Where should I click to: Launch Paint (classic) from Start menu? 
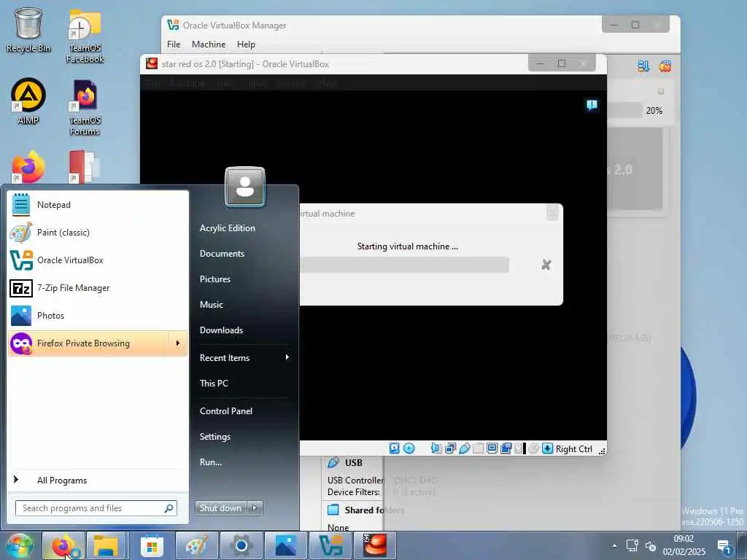(x=98, y=233)
